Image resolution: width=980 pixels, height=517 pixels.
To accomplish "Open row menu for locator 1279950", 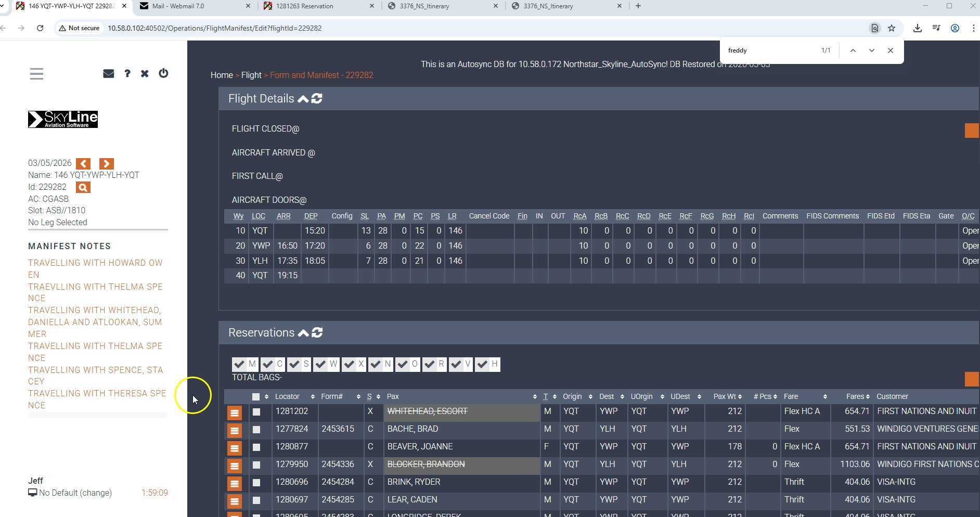I will pos(235,466).
